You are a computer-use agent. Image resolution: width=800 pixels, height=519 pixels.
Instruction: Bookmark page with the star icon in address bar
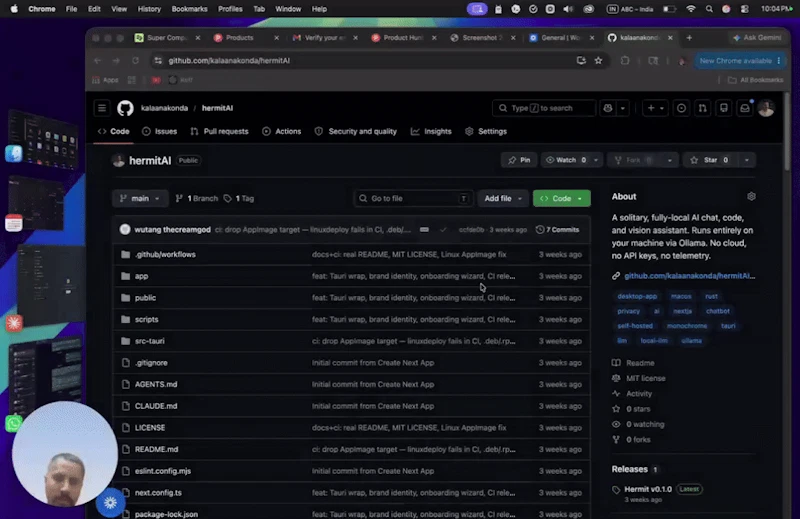[598, 61]
